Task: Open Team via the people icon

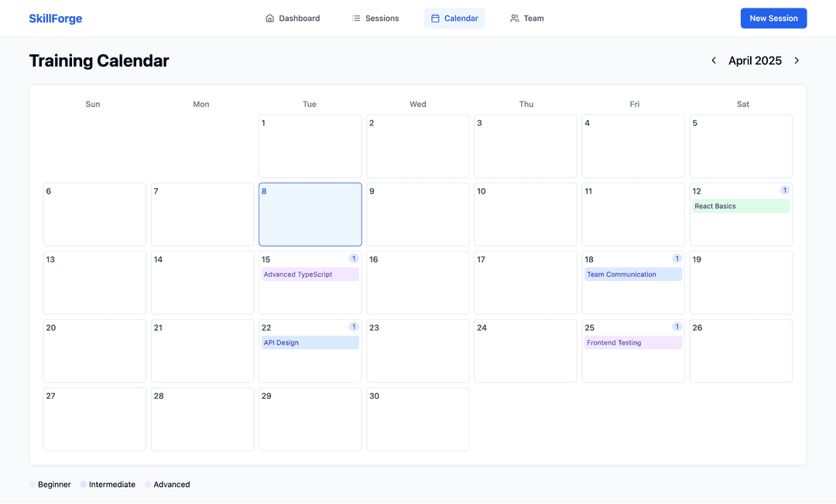Action: (x=513, y=17)
